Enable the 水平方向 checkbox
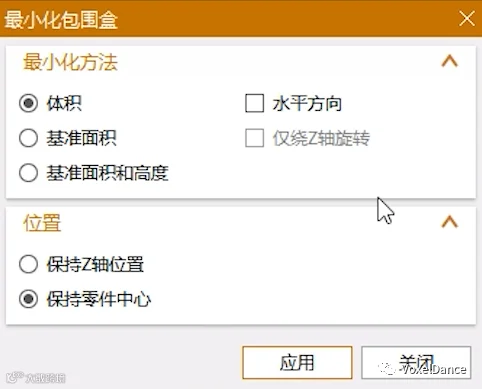The height and width of the screenshot is (389, 482). (x=255, y=103)
